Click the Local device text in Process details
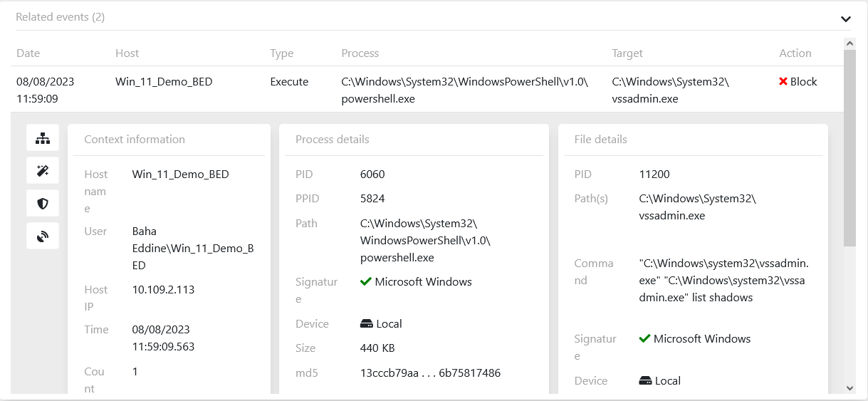The width and height of the screenshot is (868, 401). click(x=389, y=324)
